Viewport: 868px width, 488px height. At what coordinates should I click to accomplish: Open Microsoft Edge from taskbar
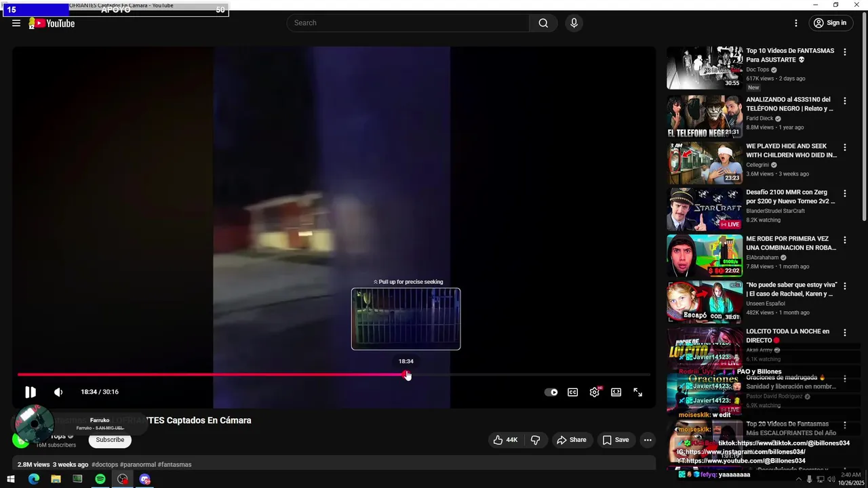tap(33, 479)
